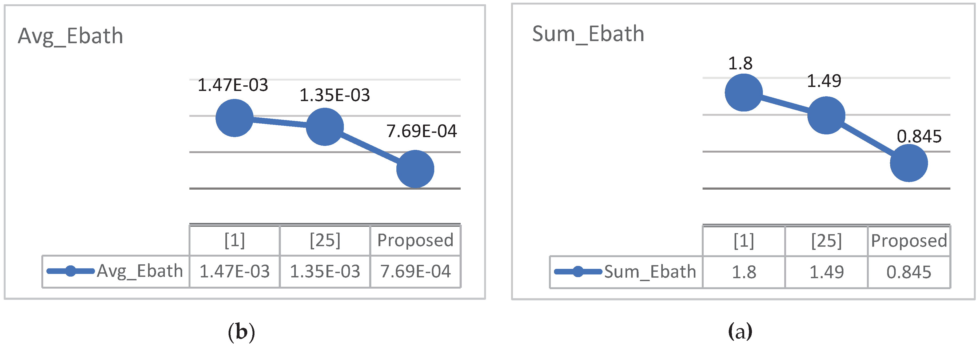
Task: Click the 1.47E-03 table cell in Avg_Ebath row
Action: tap(234, 271)
